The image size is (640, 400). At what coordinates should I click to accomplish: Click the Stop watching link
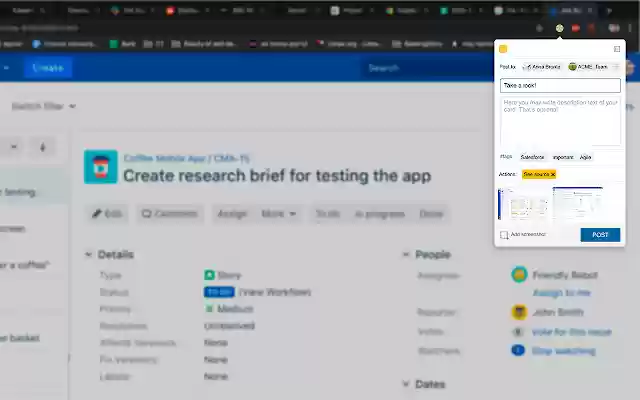pyautogui.click(x=564, y=351)
